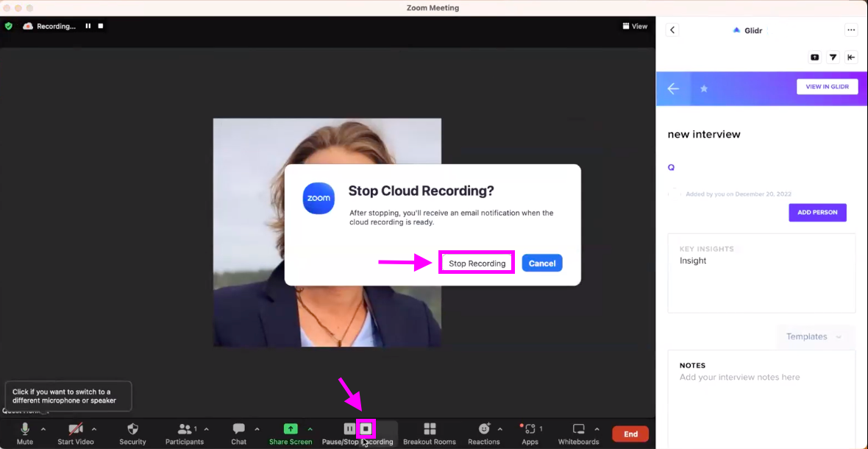Click the ADD PERSON button
The image size is (868, 449).
click(817, 212)
